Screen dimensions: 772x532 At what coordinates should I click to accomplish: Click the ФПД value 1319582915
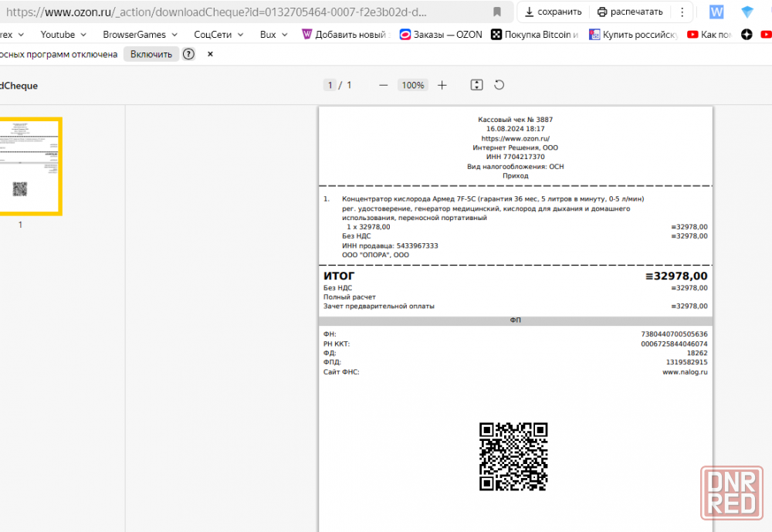[686, 362]
